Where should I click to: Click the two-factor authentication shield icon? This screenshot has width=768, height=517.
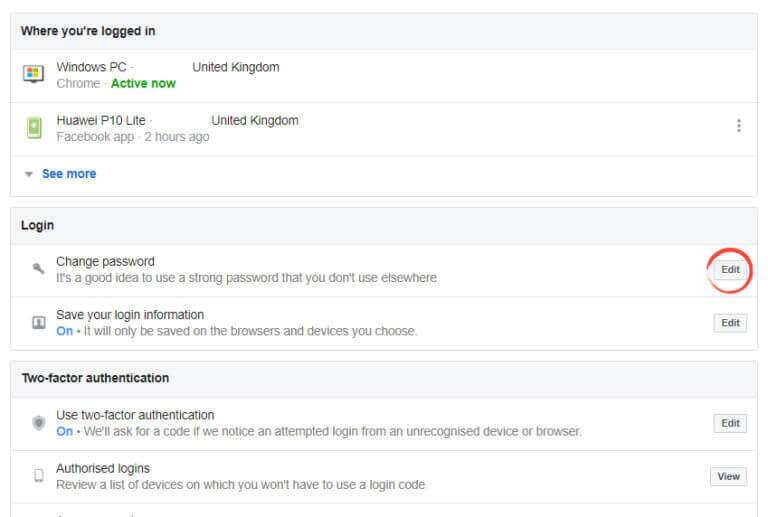click(38, 423)
